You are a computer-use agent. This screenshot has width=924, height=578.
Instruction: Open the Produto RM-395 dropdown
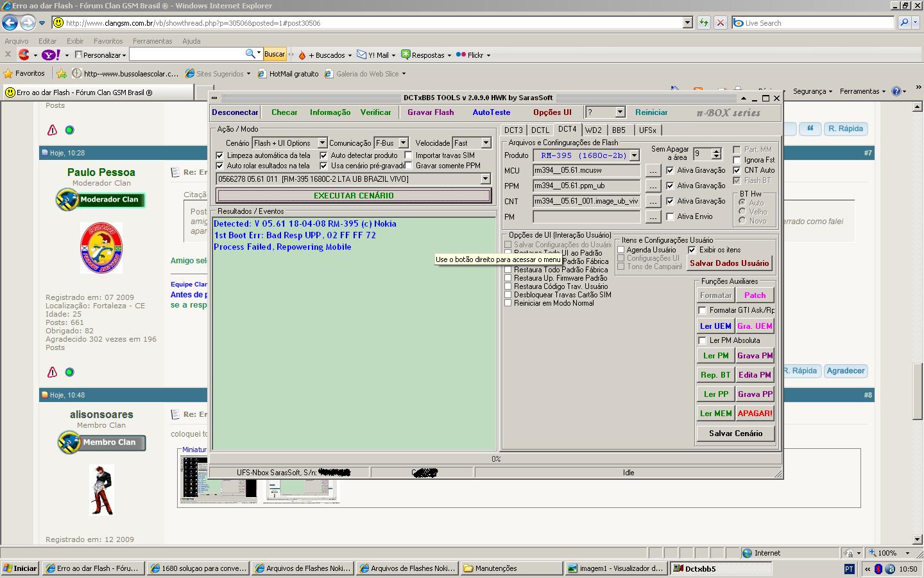click(634, 155)
